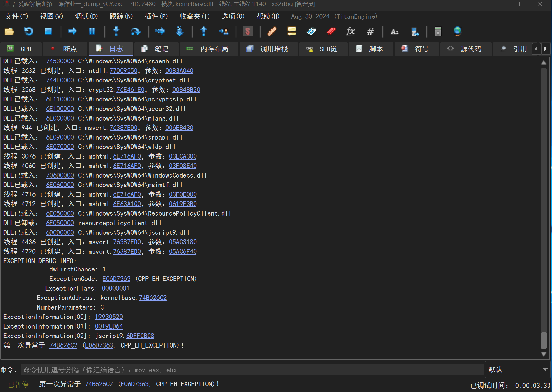
Task: Step over with the curved arrow icon
Action: [136, 31]
